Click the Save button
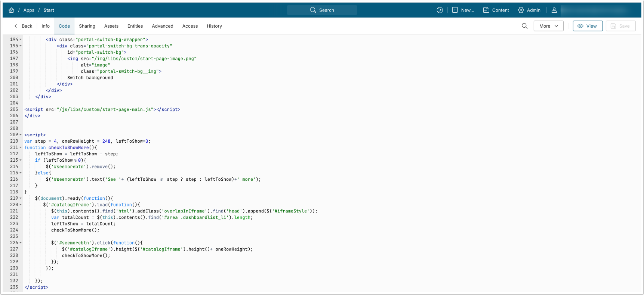 click(620, 26)
